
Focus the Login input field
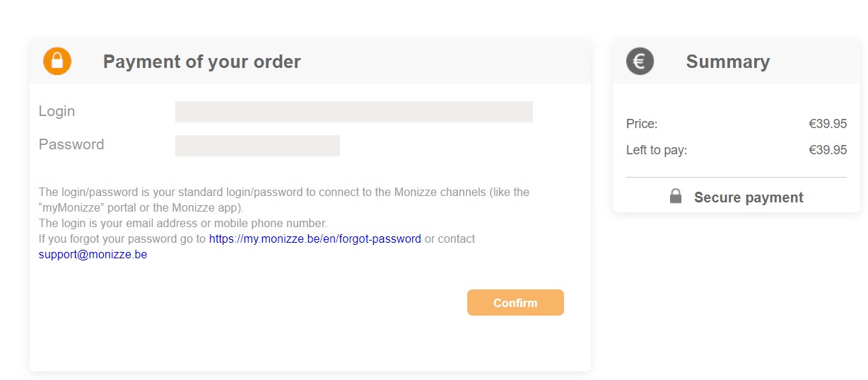(353, 112)
